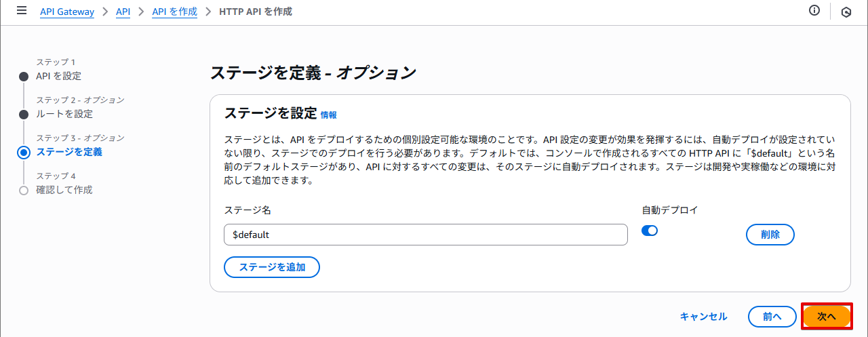Click the Step 2 circle marker
The image size is (868, 337).
pos(24,114)
